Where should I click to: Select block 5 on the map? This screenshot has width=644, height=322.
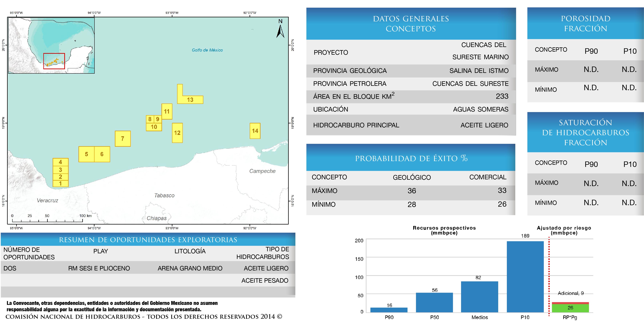[86, 154]
